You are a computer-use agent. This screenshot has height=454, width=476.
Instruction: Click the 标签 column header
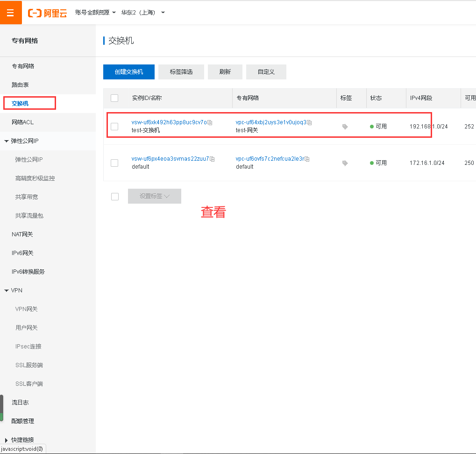click(x=346, y=98)
